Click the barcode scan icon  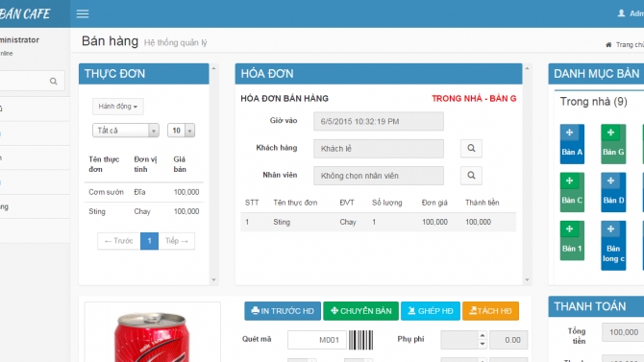[x=361, y=340]
